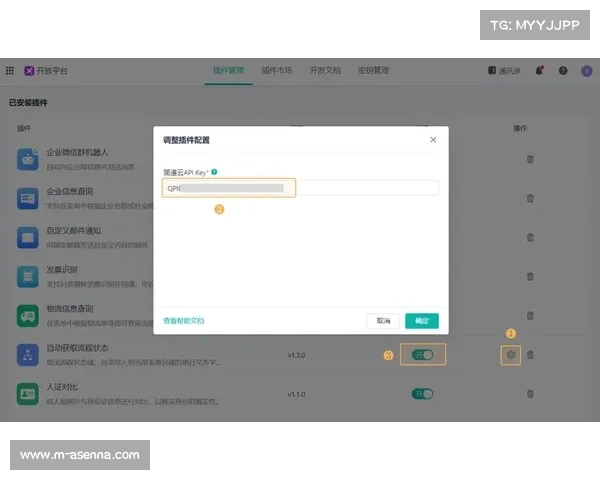Close the 调整插件配置 dialog

point(433,140)
